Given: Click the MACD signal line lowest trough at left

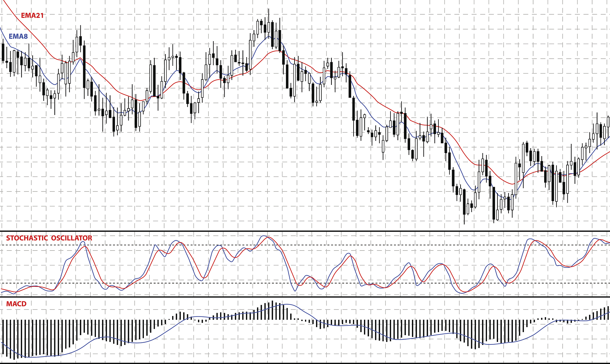Looking at the screenshot, I should [x=31, y=357].
